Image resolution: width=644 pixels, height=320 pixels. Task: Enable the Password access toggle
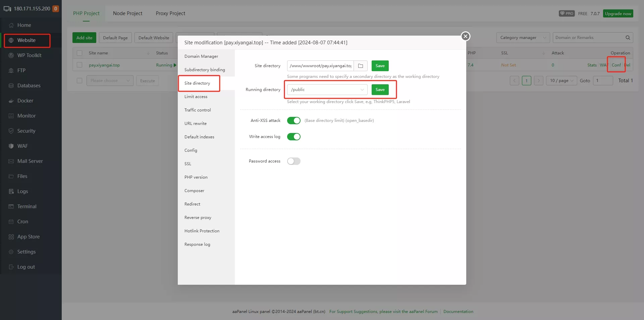[x=293, y=161]
